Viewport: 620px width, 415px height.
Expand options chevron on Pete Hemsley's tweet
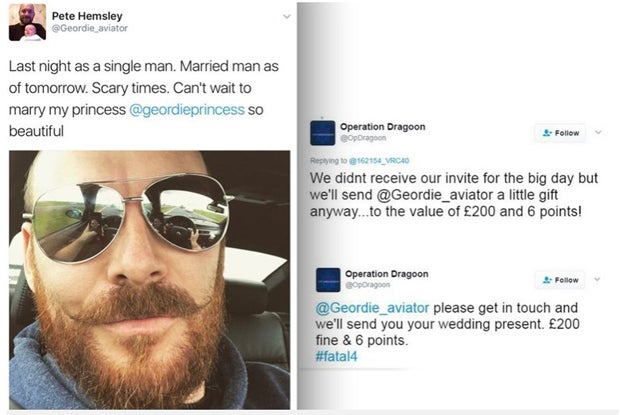[287, 17]
